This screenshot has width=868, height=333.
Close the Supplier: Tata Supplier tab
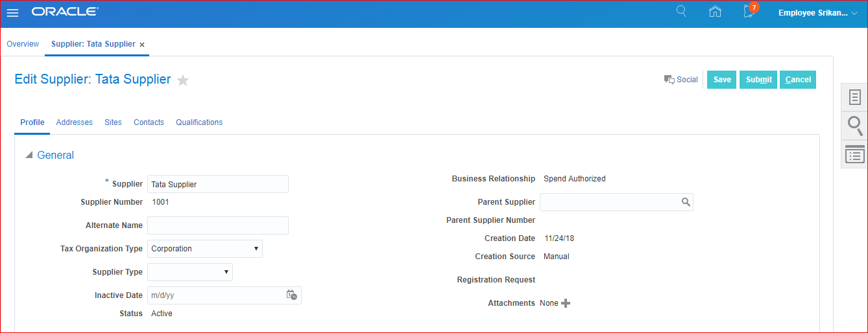pos(142,45)
